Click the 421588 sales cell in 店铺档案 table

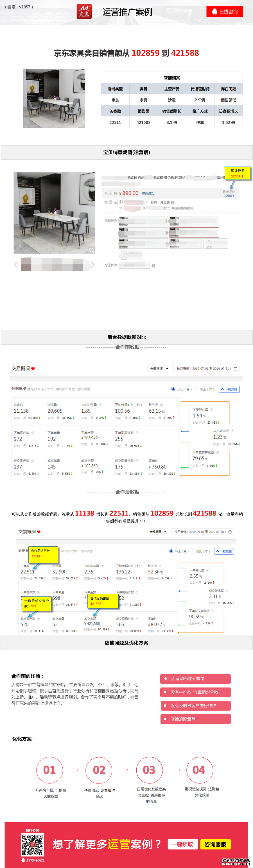click(143, 122)
